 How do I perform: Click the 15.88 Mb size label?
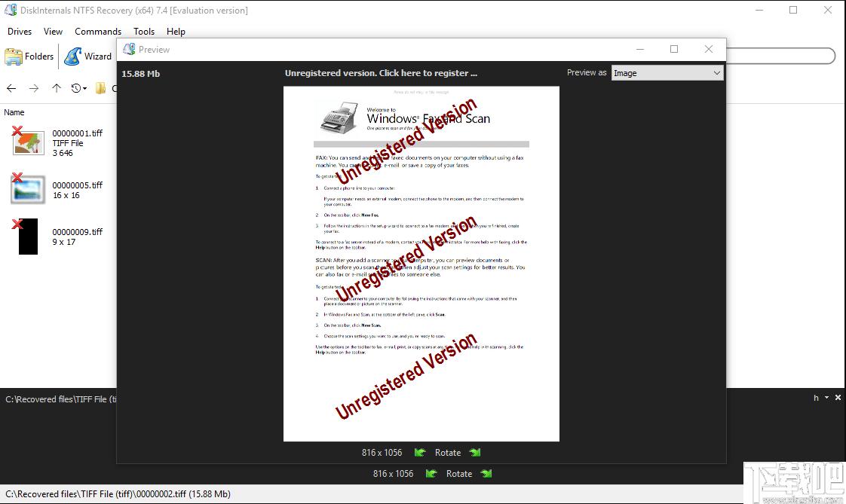[140, 74]
